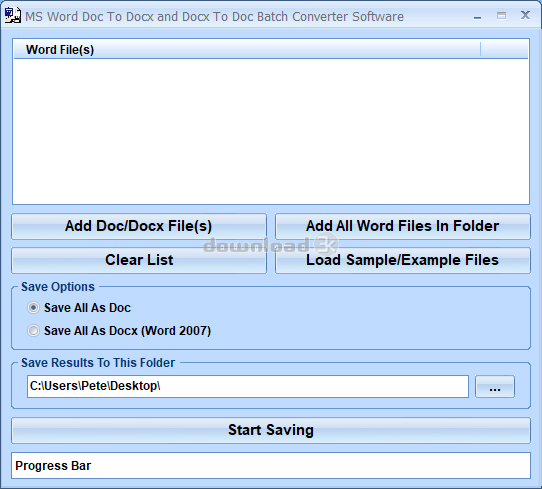Open folder browse dialog via ellipsis button
This screenshot has width=542, height=489.
coord(495,386)
